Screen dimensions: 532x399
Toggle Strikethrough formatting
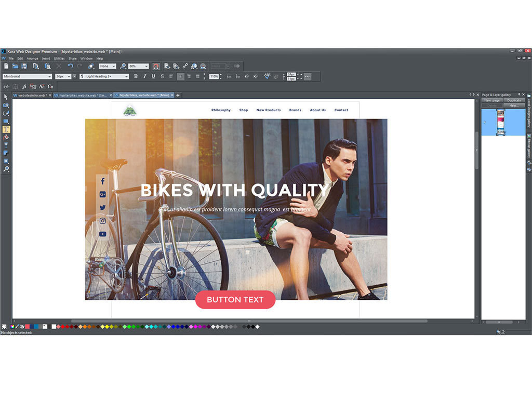[162, 77]
